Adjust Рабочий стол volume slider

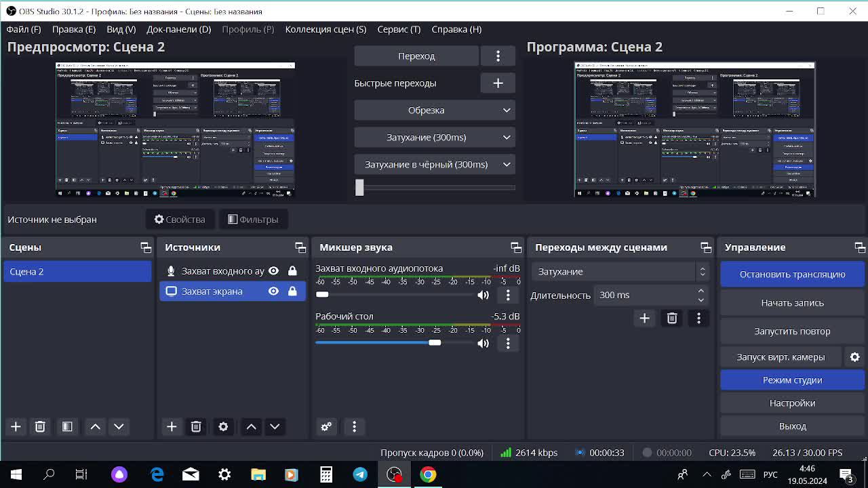point(395,343)
